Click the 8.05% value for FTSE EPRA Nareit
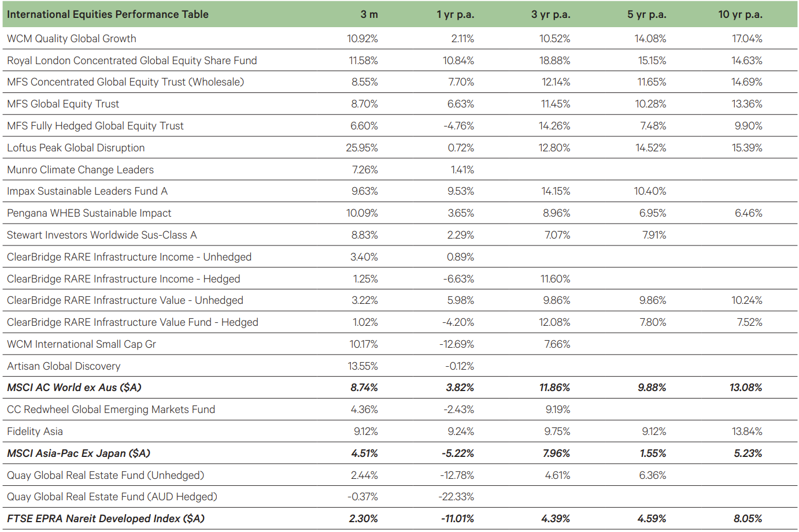This screenshot has height=532, width=799. click(748, 519)
